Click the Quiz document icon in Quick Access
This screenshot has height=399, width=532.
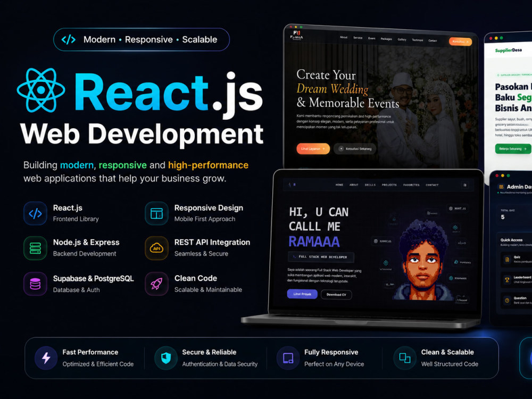point(507,260)
